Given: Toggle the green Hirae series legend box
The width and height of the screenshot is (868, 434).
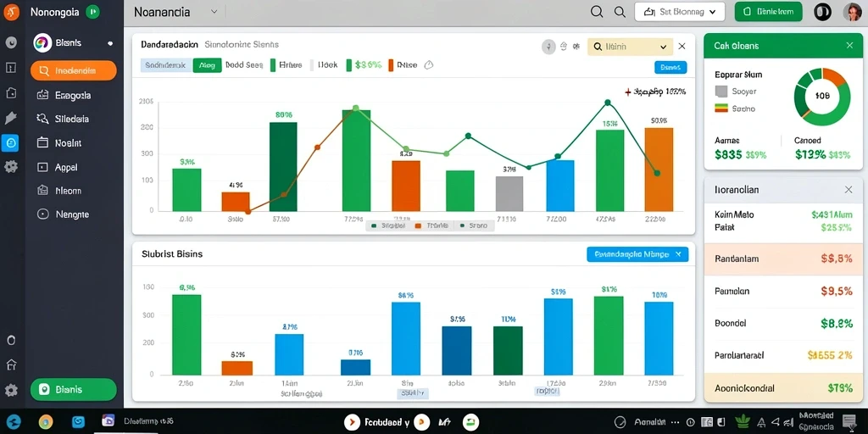Looking at the screenshot, I should coord(273,65).
